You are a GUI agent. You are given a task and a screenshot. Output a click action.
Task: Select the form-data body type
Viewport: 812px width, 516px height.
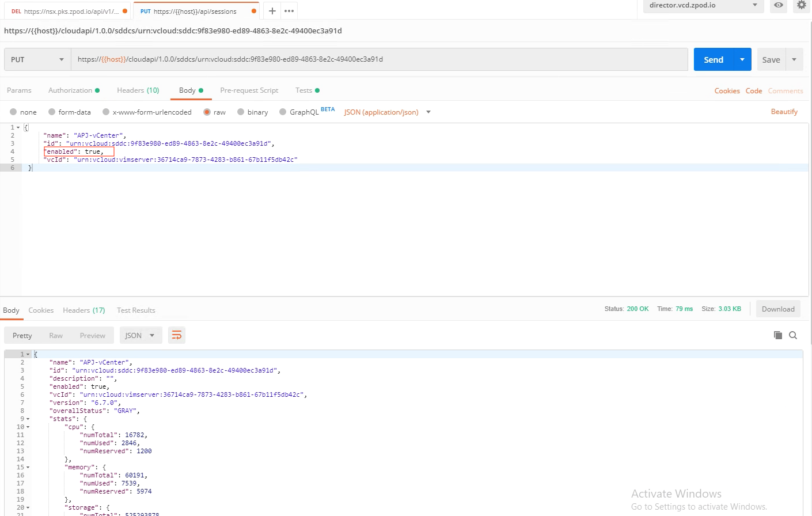point(52,112)
